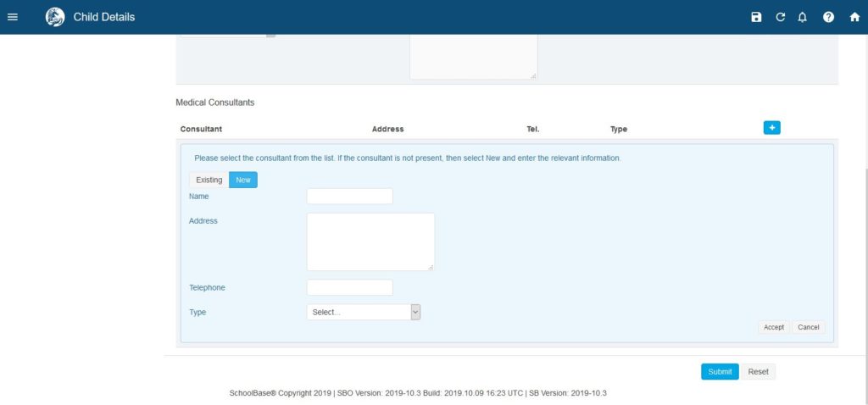Add a medical consultant with plus button
Viewport: 868px width, 405px height.
pyautogui.click(x=771, y=128)
